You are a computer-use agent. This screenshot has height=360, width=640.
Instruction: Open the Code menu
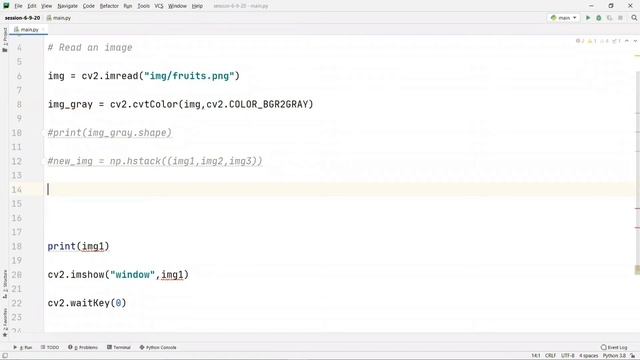click(89, 6)
